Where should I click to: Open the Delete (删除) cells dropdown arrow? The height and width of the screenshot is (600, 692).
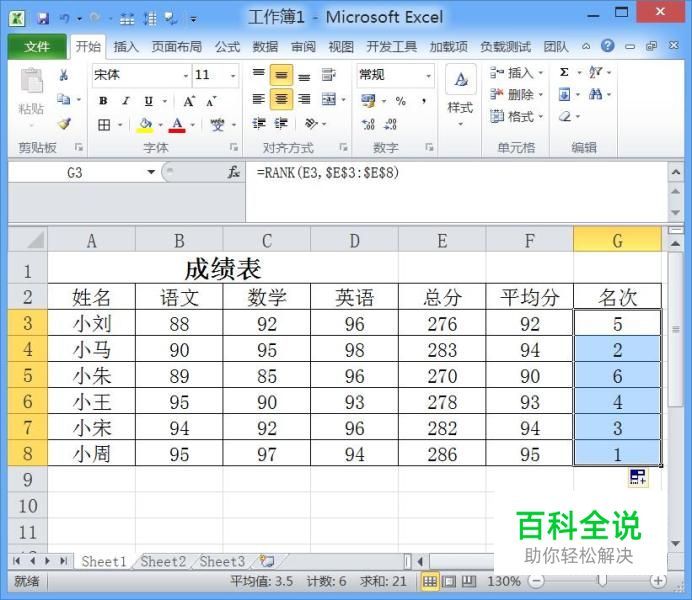[541, 94]
